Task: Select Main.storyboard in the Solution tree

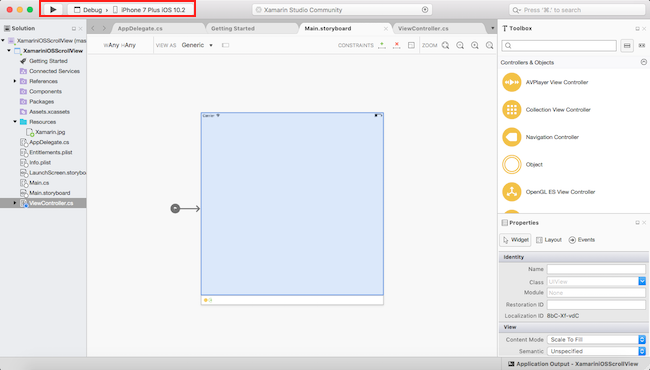Action: click(x=49, y=193)
